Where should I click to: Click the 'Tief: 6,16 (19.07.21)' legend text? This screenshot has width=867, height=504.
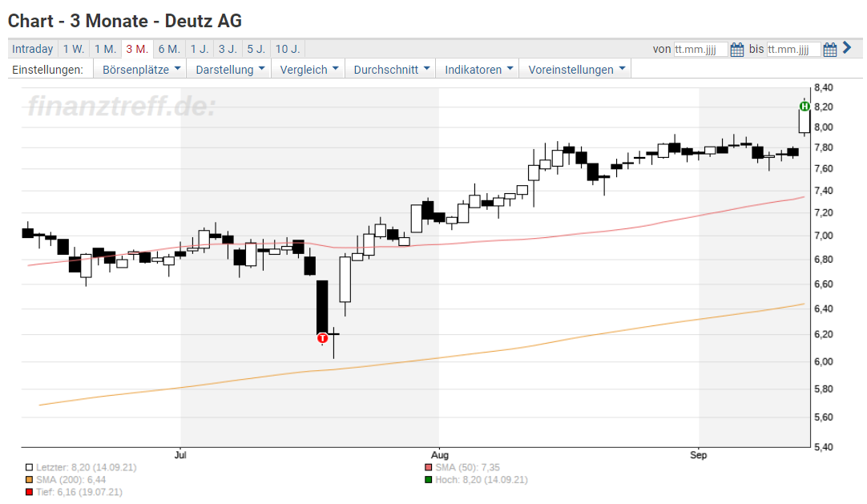tap(79, 492)
